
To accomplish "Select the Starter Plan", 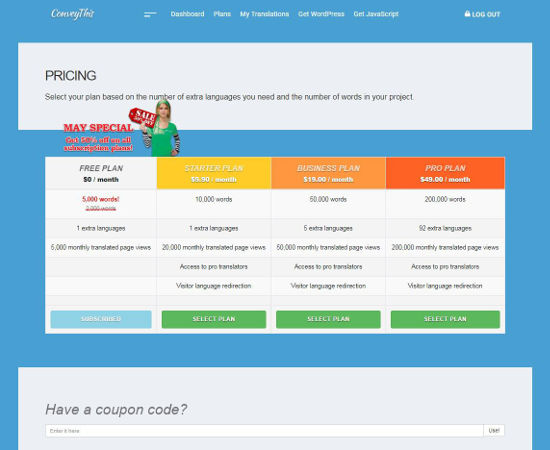I will pyautogui.click(x=214, y=319).
